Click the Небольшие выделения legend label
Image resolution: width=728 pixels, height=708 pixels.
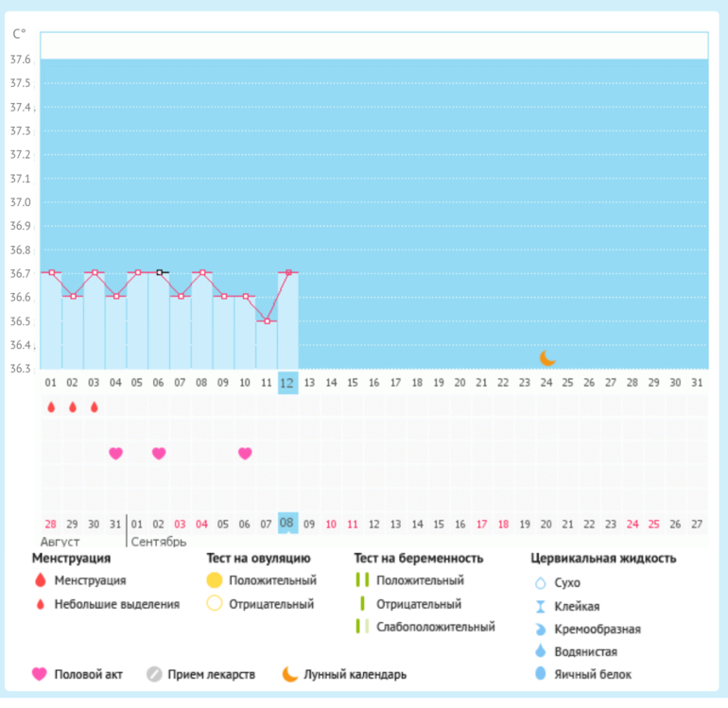tap(116, 604)
